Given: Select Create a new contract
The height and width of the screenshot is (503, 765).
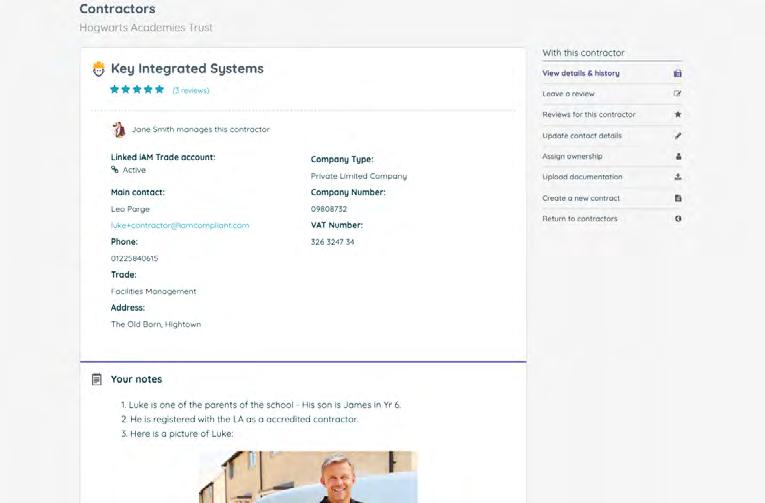Looking at the screenshot, I should click(x=581, y=198).
